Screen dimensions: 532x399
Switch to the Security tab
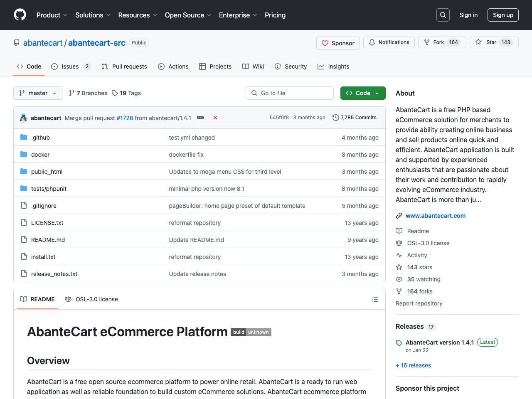tap(291, 66)
